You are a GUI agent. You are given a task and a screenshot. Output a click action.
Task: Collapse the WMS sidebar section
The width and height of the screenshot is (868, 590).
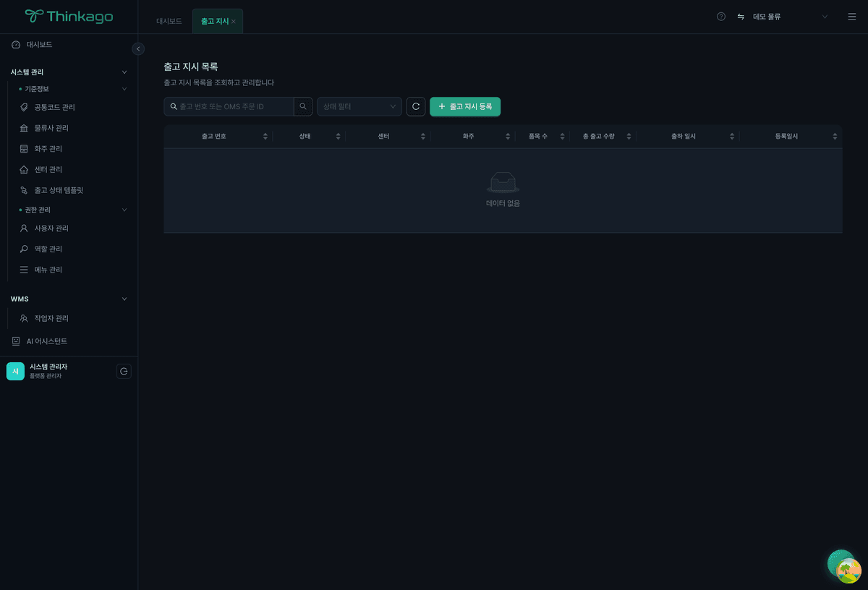click(124, 299)
